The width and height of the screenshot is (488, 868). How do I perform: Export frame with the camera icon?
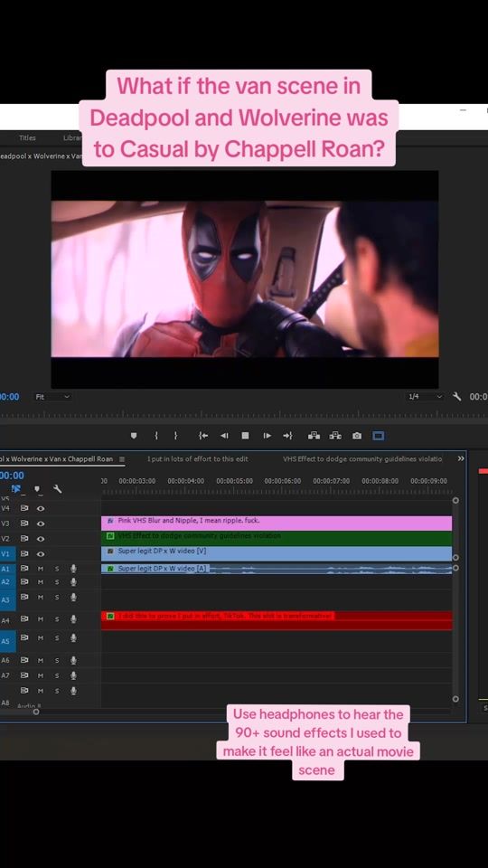(x=357, y=436)
